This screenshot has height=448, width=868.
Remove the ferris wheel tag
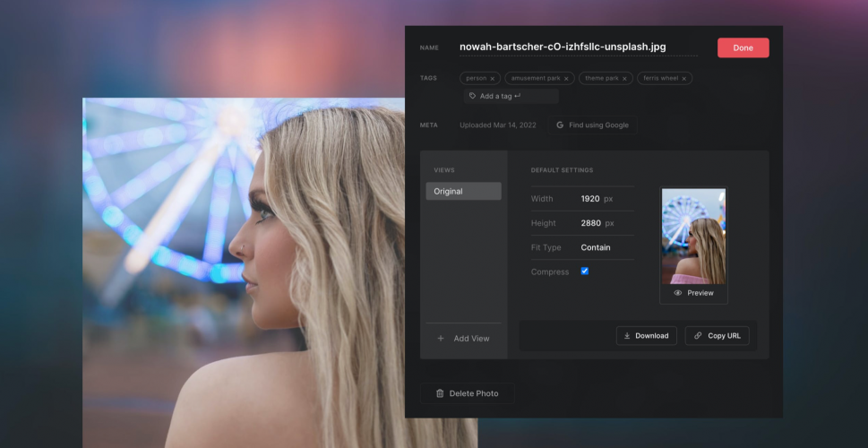[x=683, y=79]
